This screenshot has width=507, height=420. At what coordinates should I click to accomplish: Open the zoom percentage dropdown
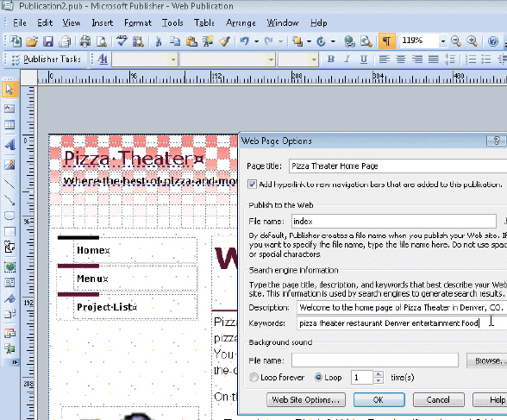tap(443, 41)
